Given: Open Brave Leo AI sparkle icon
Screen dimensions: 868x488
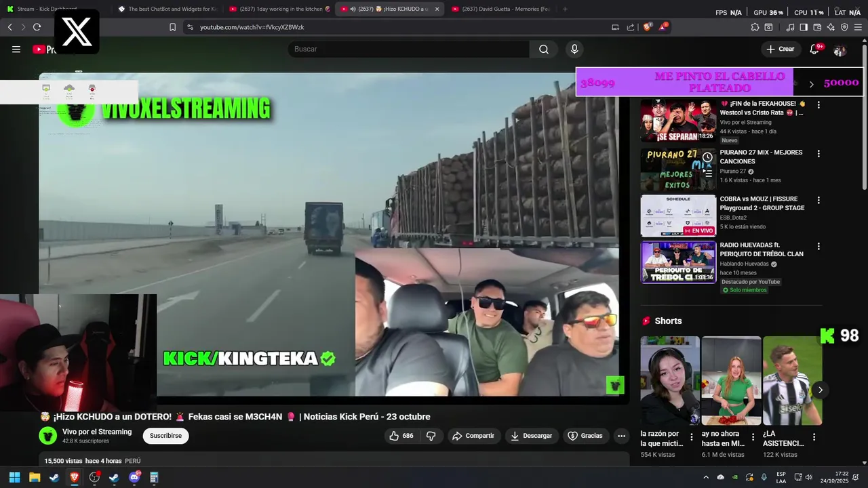Looking at the screenshot, I should pos(831,27).
